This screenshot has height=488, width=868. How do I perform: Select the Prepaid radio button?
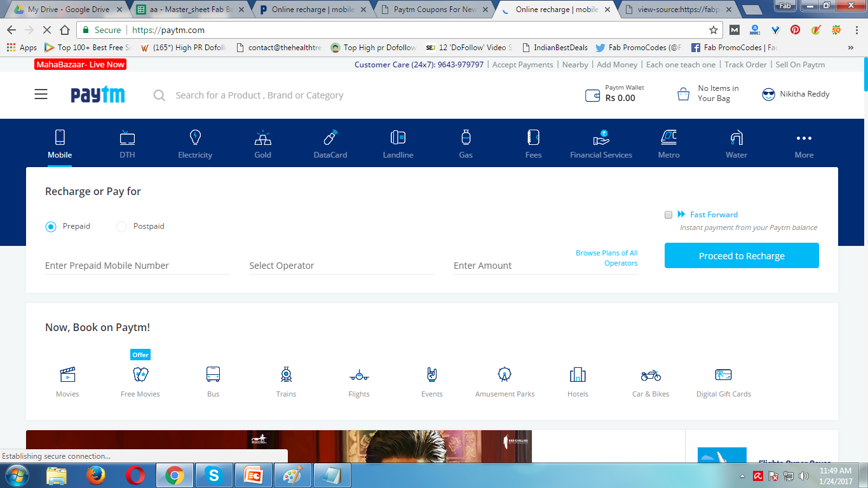[51, 227]
